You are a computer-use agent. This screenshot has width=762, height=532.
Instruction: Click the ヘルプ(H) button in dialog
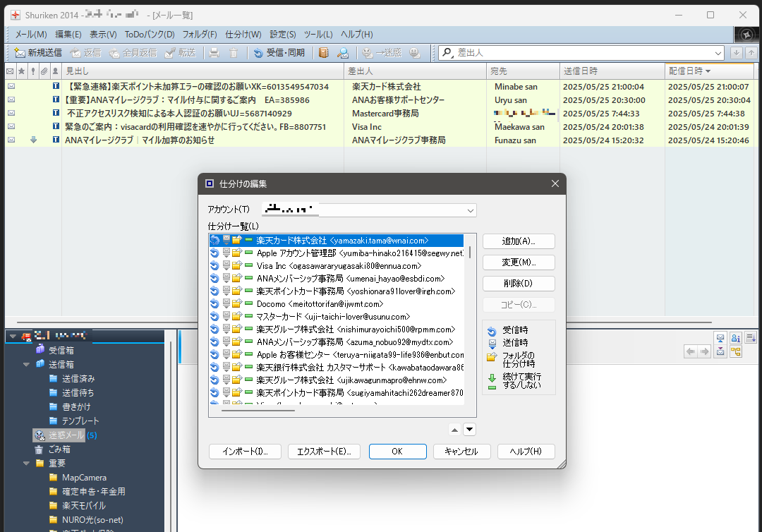point(526,452)
